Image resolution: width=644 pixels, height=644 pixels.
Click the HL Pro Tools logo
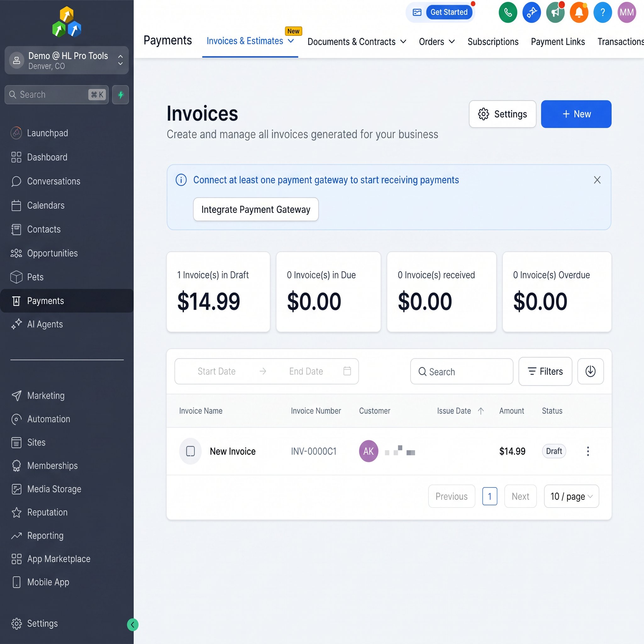point(67,22)
